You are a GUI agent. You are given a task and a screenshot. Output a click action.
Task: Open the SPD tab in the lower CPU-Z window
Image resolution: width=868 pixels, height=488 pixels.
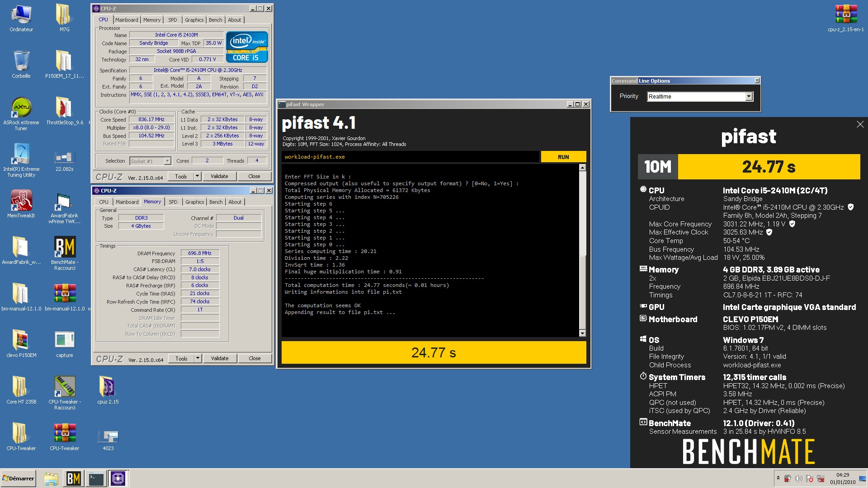point(173,202)
